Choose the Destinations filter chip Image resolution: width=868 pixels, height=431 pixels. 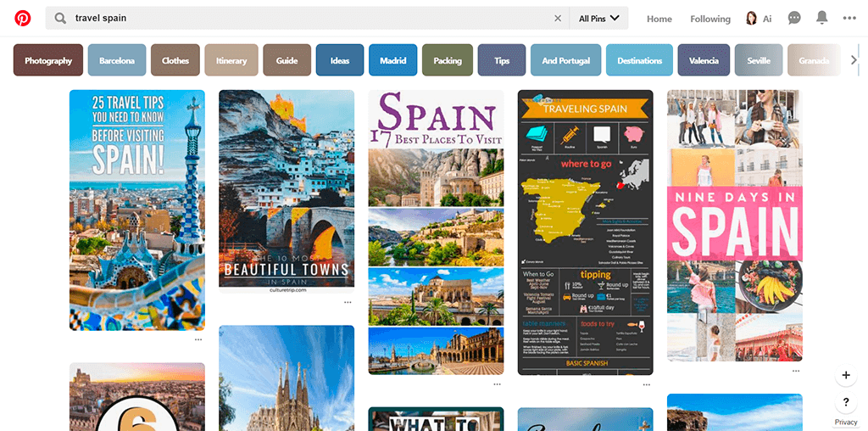[639, 60]
